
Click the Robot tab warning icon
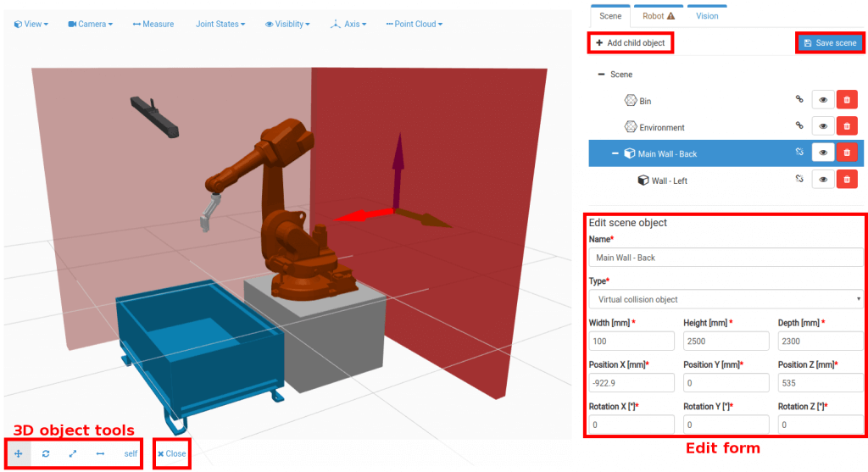[671, 16]
